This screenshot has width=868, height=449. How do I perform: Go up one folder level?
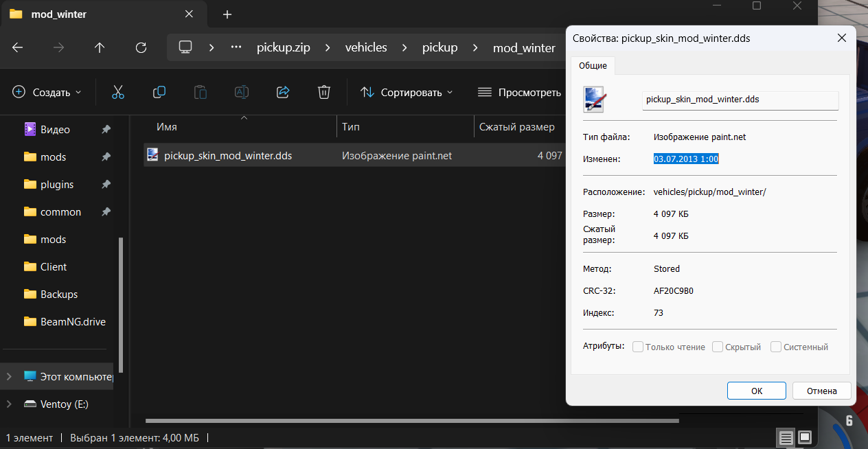tap(100, 47)
